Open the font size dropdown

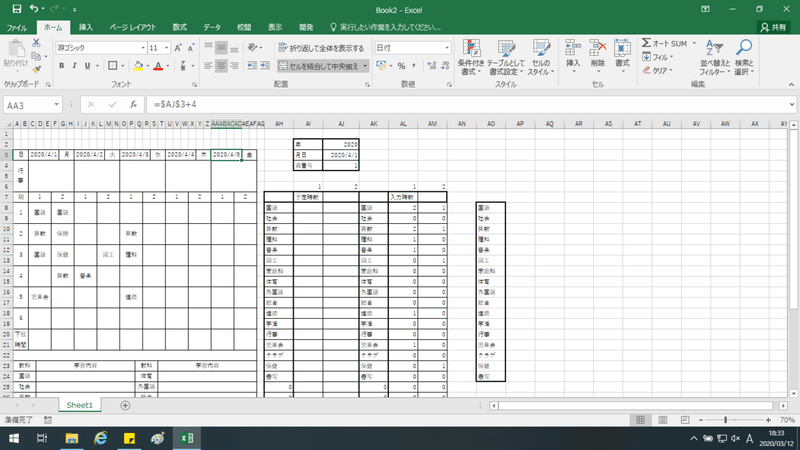(x=166, y=48)
